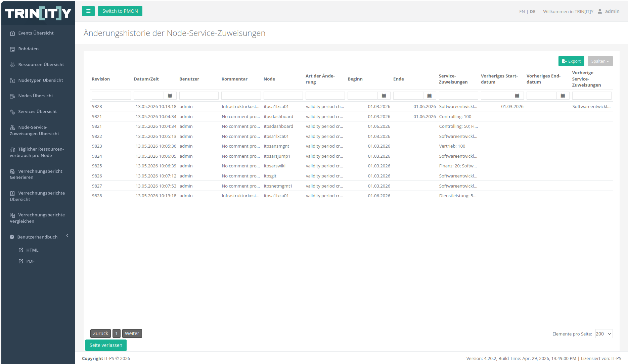The image size is (628, 364).
Task: Focus the Node filter input
Action: [x=283, y=96]
